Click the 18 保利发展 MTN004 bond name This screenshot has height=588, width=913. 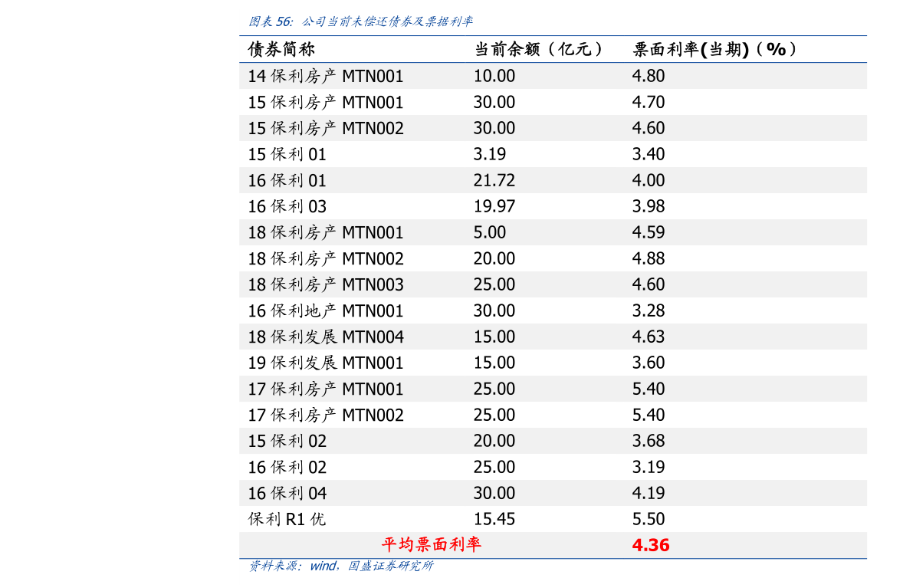325,337
